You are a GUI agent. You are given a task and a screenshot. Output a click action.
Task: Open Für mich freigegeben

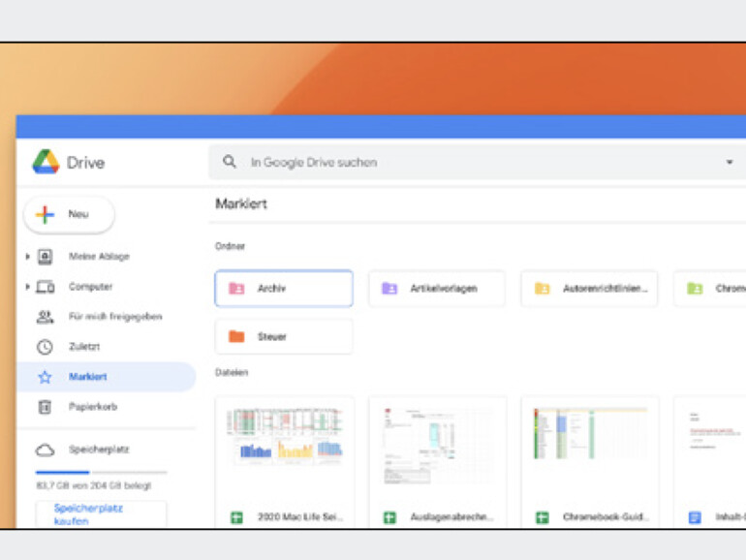pos(115,317)
